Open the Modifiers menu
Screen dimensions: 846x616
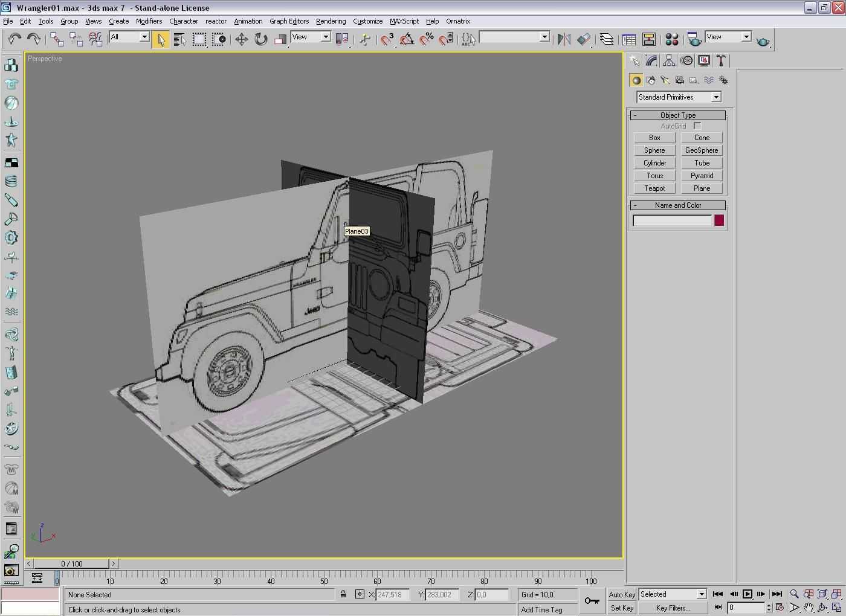[x=149, y=21]
